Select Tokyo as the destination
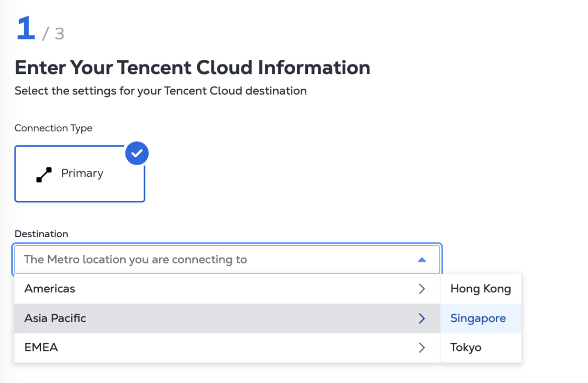The height and width of the screenshot is (383, 588). tap(466, 348)
